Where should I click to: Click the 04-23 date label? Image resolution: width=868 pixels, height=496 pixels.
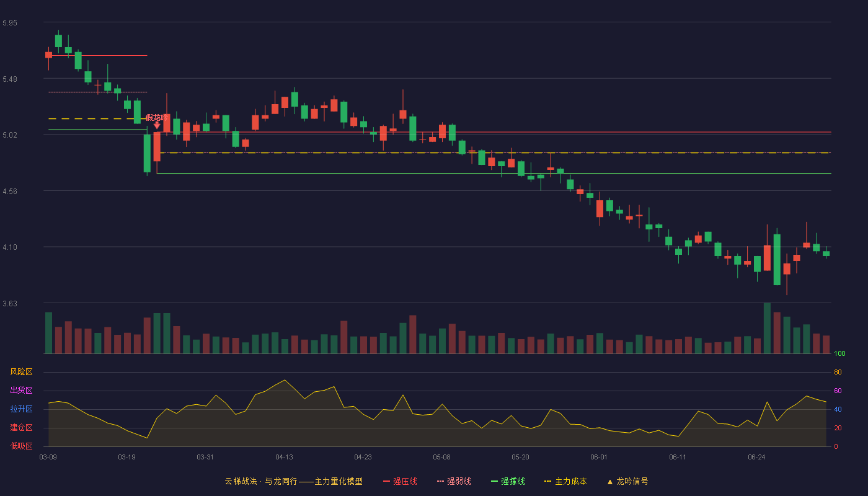point(363,457)
